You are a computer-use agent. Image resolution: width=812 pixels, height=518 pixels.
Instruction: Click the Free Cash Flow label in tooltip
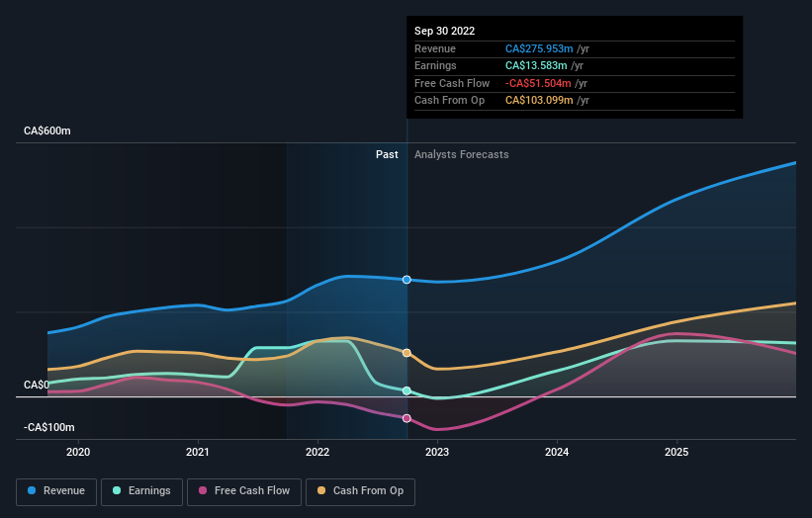click(452, 83)
